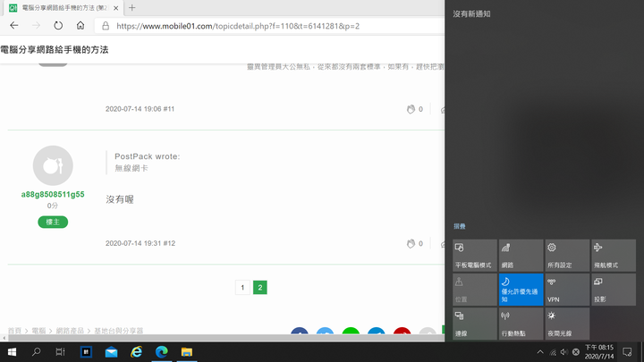Click post #12 timestamp 2020-07-14 19:31

133,243
